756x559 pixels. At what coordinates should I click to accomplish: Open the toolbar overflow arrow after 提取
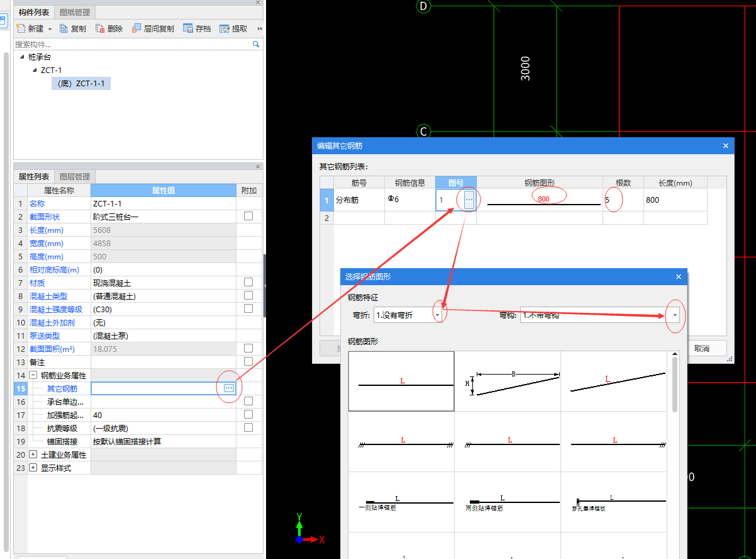pos(260,29)
